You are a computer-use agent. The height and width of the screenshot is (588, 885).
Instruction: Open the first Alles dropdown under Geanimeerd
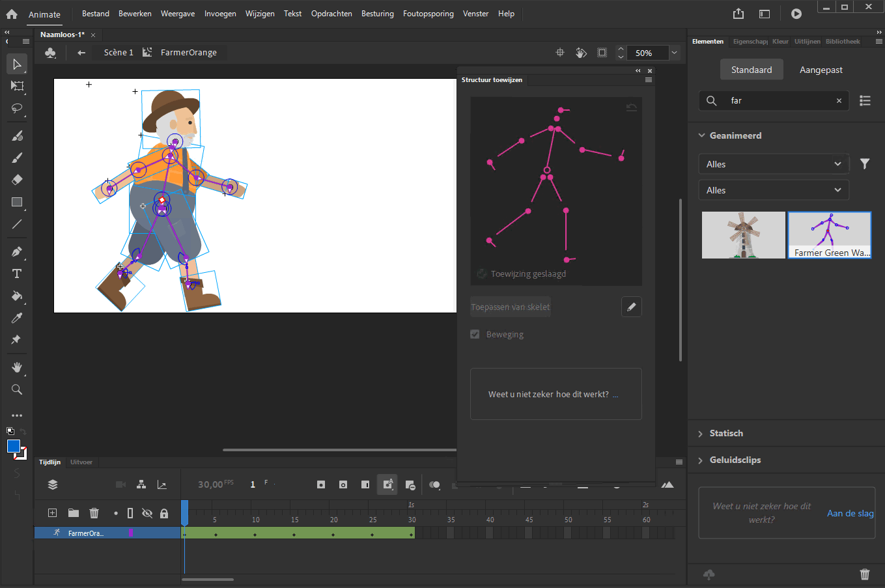773,164
